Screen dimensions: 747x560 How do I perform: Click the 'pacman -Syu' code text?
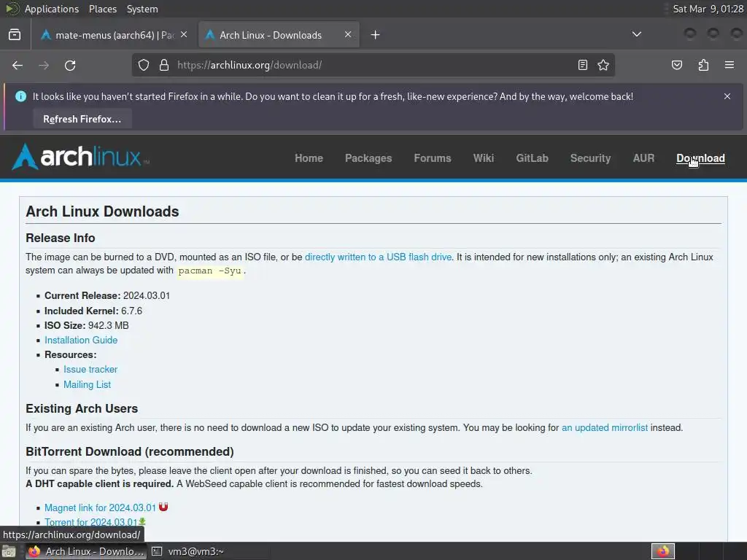(x=209, y=271)
